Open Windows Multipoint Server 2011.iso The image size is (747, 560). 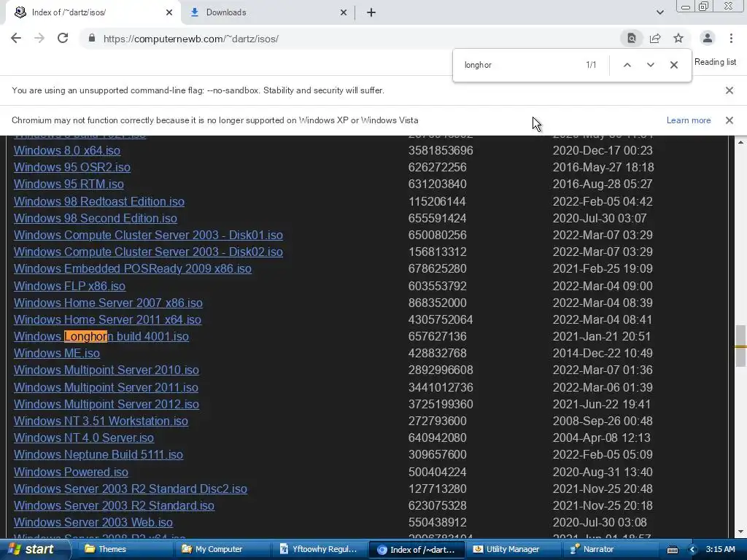pyautogui.click(x=106, y=387)
